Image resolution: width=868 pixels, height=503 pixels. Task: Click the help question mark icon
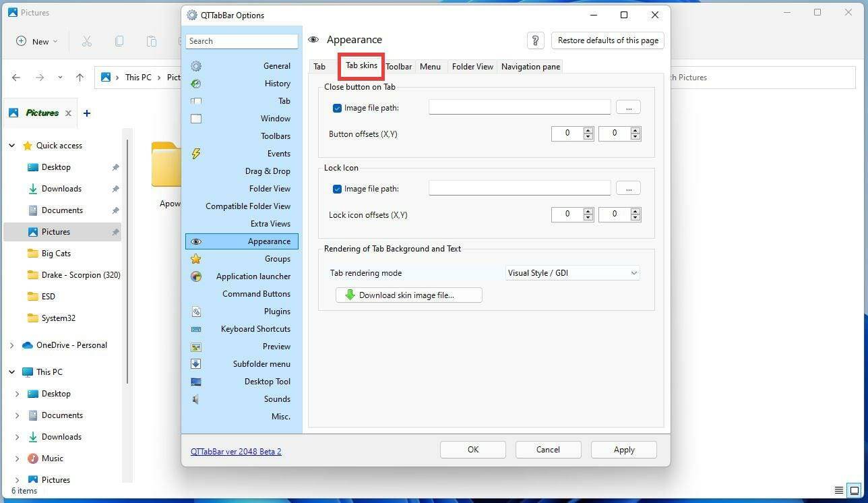click(x=535, y=40)
